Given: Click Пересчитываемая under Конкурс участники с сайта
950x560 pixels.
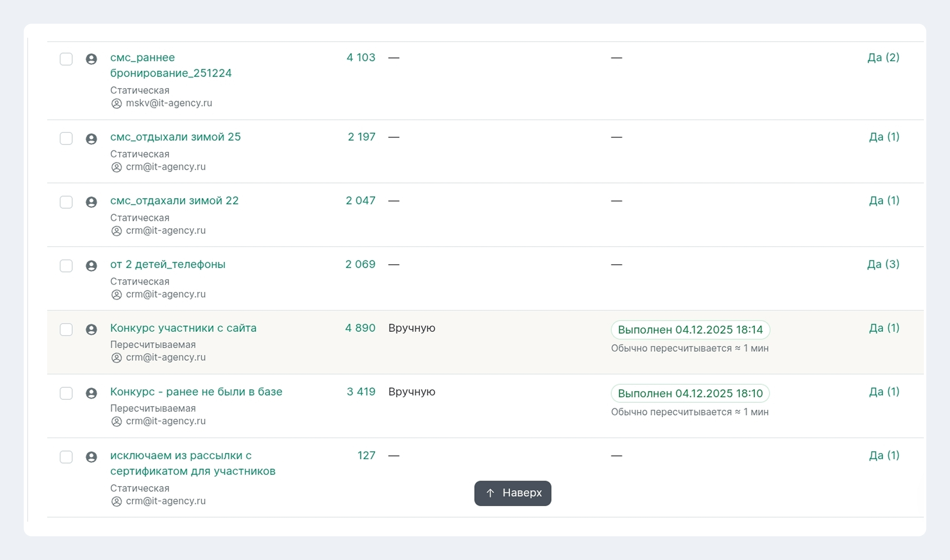Looking at the screenshot, I should click(153, 345).
